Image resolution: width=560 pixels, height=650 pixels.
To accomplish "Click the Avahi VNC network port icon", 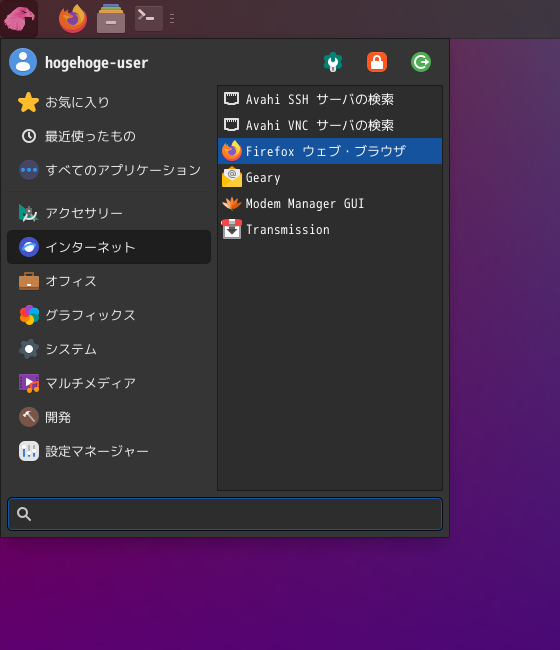I will tap(231, 124).
